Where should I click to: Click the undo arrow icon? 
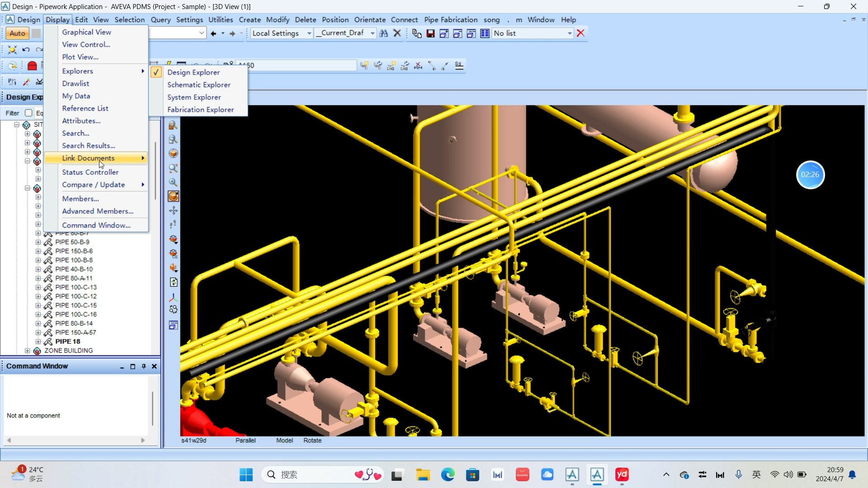click(26, 50)
